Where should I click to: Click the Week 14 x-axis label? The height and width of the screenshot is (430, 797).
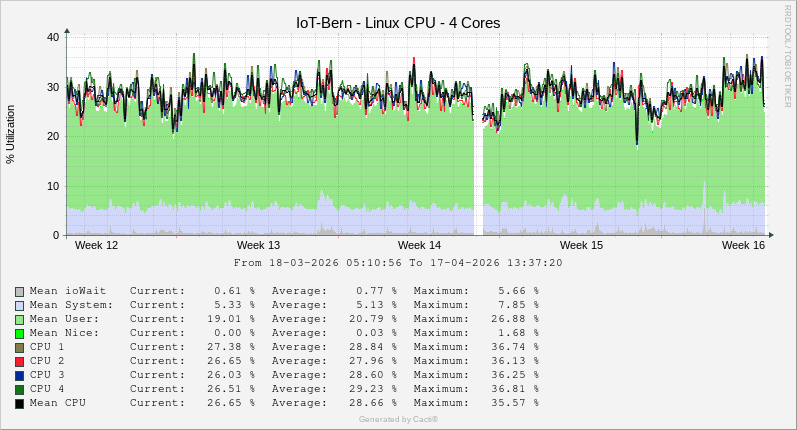(x=419, y=245)
